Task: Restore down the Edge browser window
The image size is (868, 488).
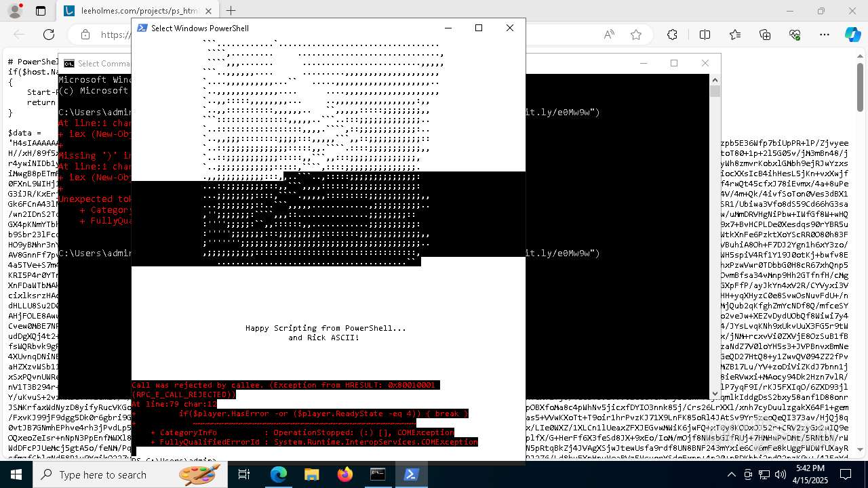Action: (x=821, y=11)
